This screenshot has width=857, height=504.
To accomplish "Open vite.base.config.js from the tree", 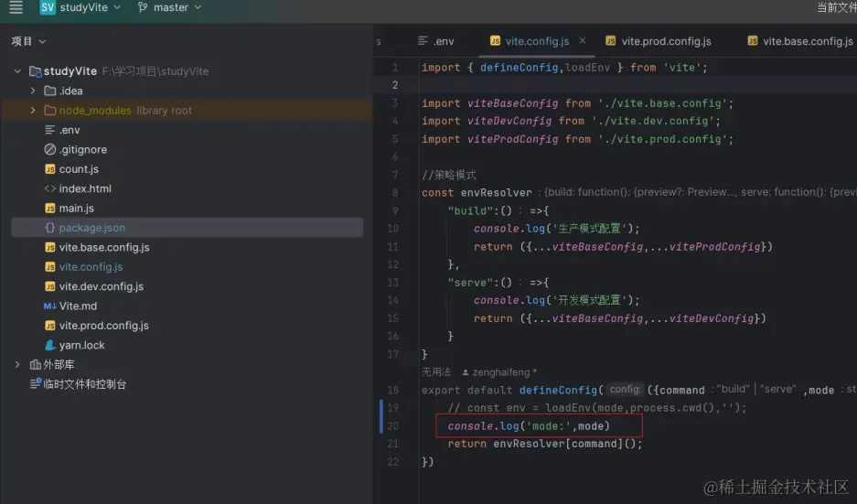I will 104,247.
